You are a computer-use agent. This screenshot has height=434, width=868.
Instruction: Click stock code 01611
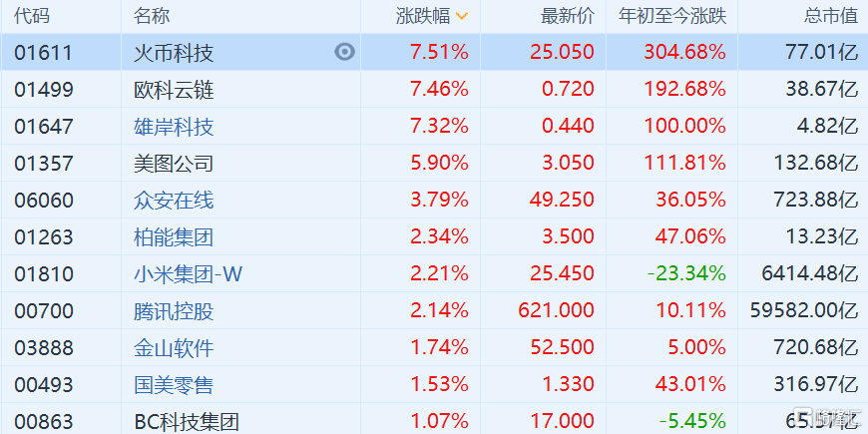44,53
